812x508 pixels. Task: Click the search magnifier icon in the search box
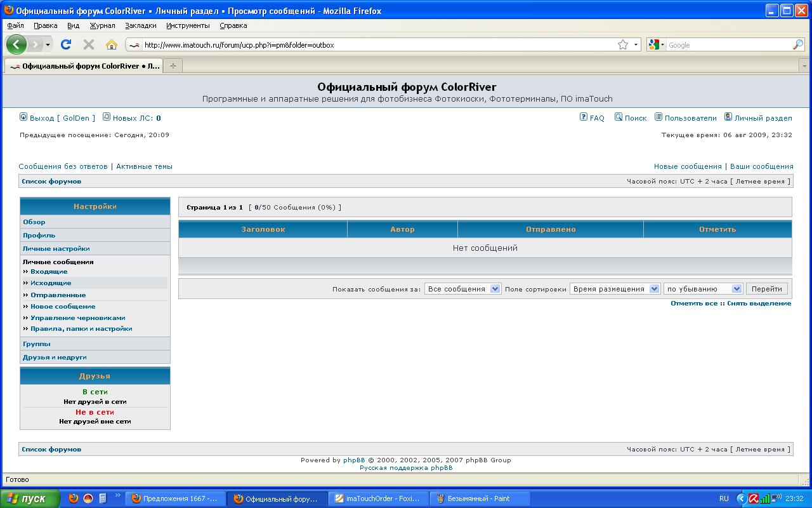[798, 45]
